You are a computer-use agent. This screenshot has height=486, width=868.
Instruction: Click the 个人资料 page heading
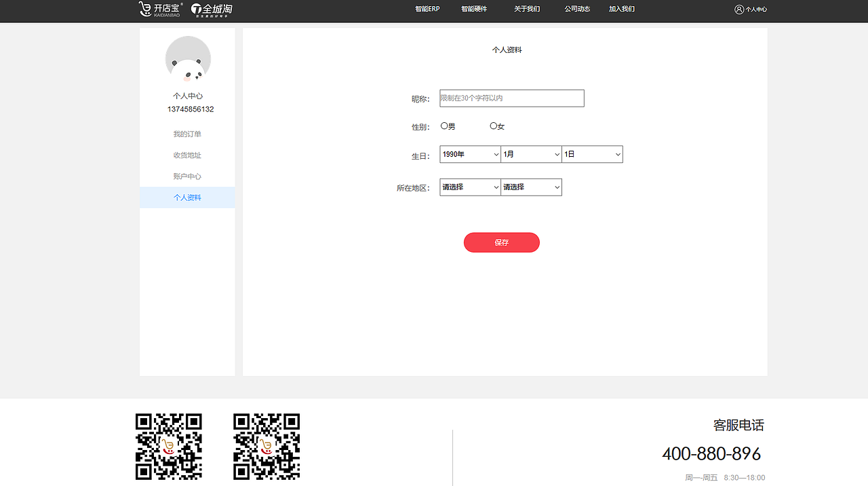coord(507,50)
